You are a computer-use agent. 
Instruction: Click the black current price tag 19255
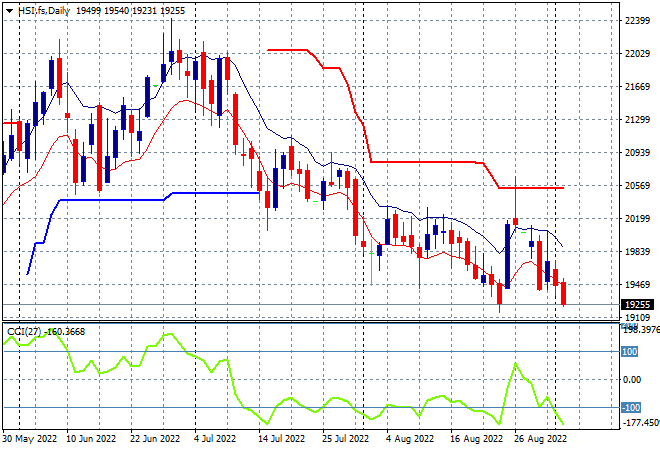(637, 304)
